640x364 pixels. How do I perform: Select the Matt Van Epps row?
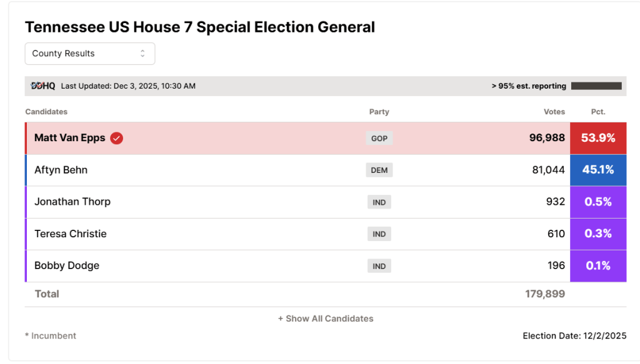326,138
